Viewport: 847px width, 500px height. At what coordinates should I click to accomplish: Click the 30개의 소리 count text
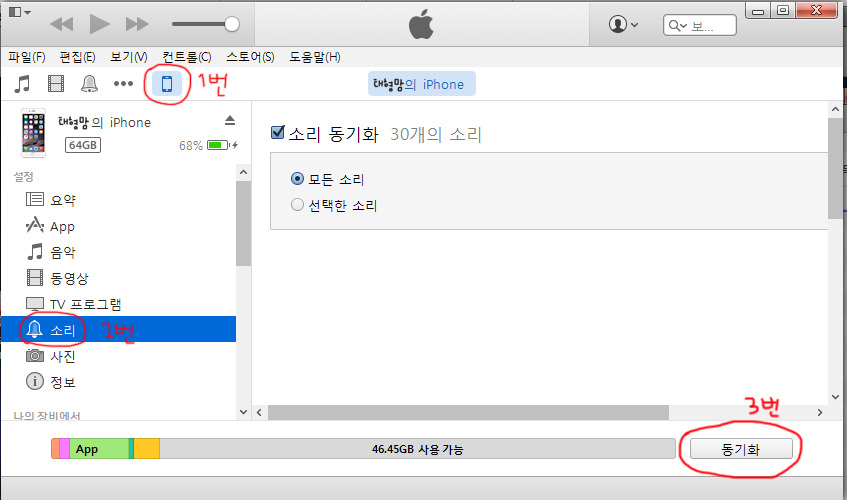[436, 134]
